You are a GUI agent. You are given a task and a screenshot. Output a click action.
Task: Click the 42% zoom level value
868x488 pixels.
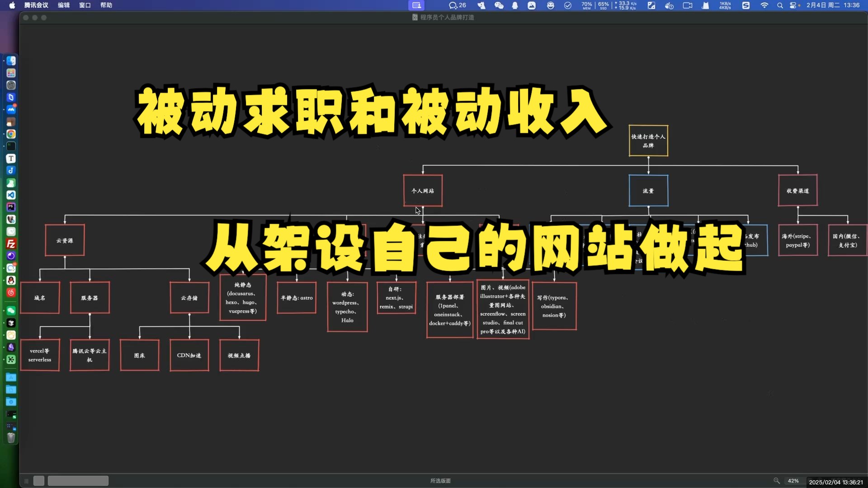pos(793,481)
